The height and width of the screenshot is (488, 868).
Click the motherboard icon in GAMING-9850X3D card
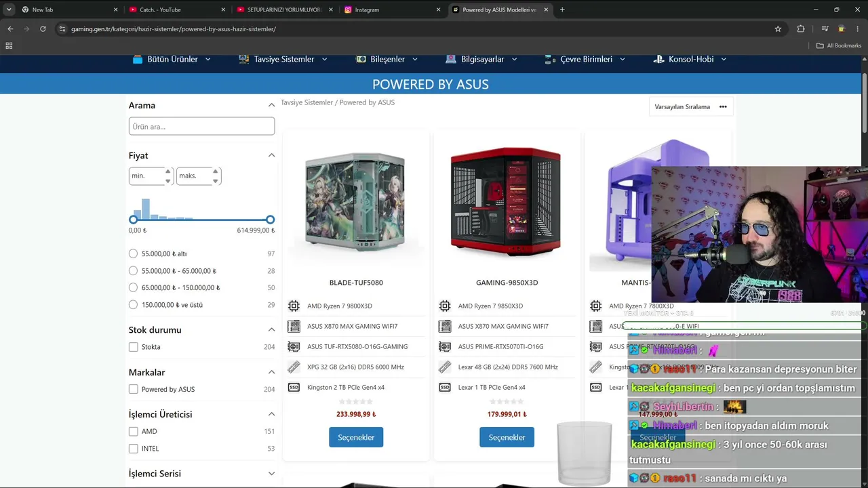tap(445, 326)
